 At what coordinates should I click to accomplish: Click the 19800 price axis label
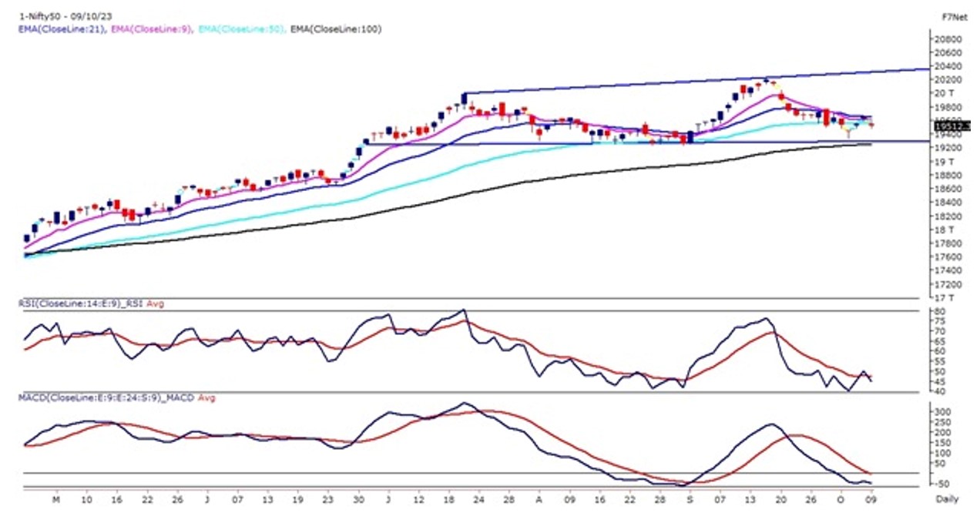point(947,107)
